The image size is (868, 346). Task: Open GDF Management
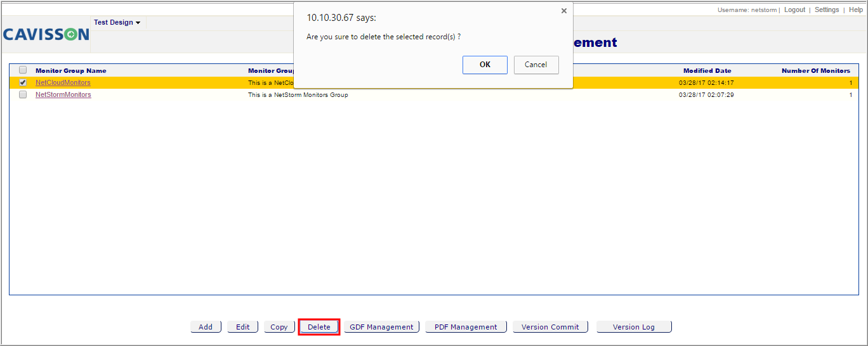coord(381,327)
